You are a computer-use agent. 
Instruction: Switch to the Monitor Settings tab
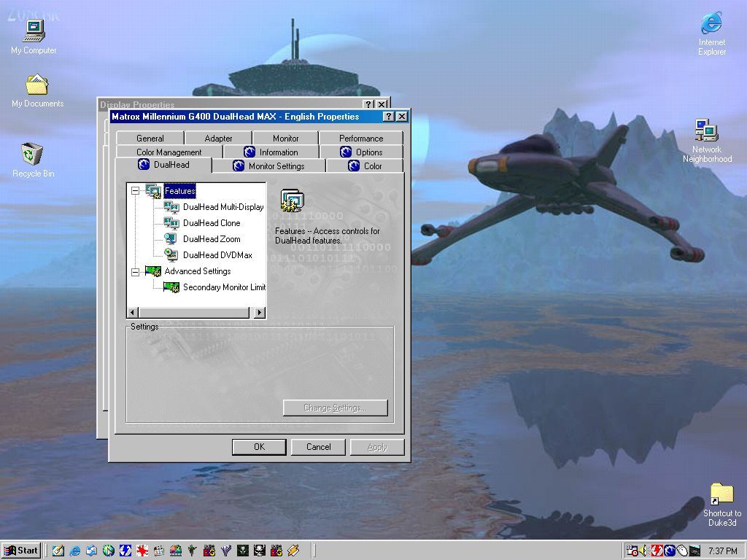268,166
